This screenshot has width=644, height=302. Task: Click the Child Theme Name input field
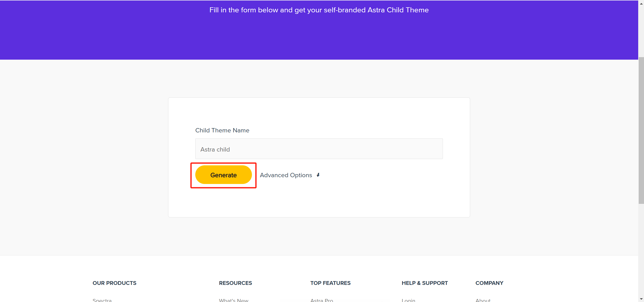318,148
